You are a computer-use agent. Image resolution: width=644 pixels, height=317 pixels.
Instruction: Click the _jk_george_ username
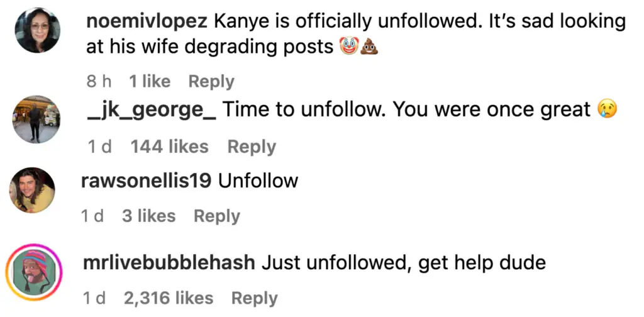pyautogui.click(x=153, y=110)
